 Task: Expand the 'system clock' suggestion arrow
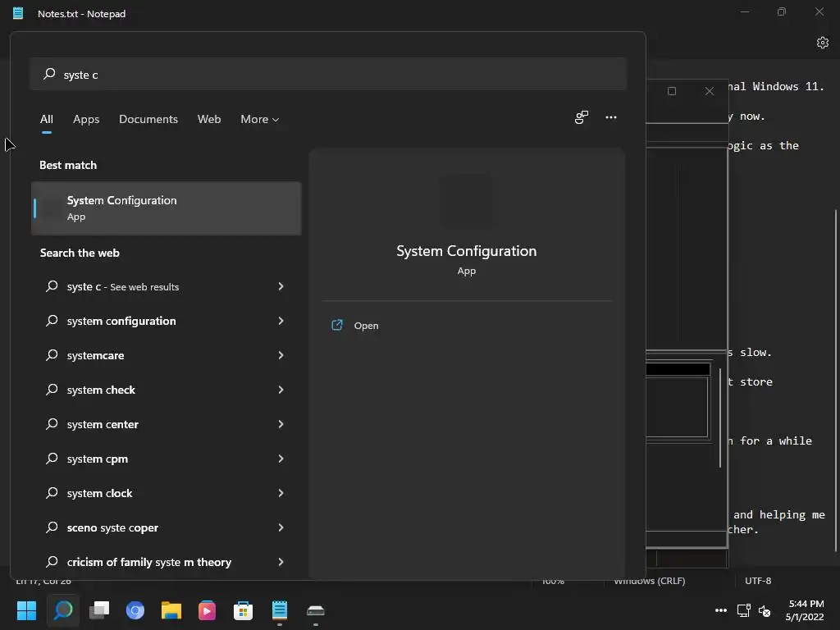281,493
